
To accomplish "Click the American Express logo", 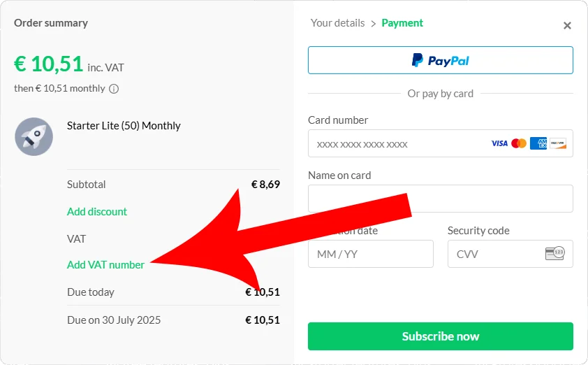I will pyautogui.click(x=538, y=143).
